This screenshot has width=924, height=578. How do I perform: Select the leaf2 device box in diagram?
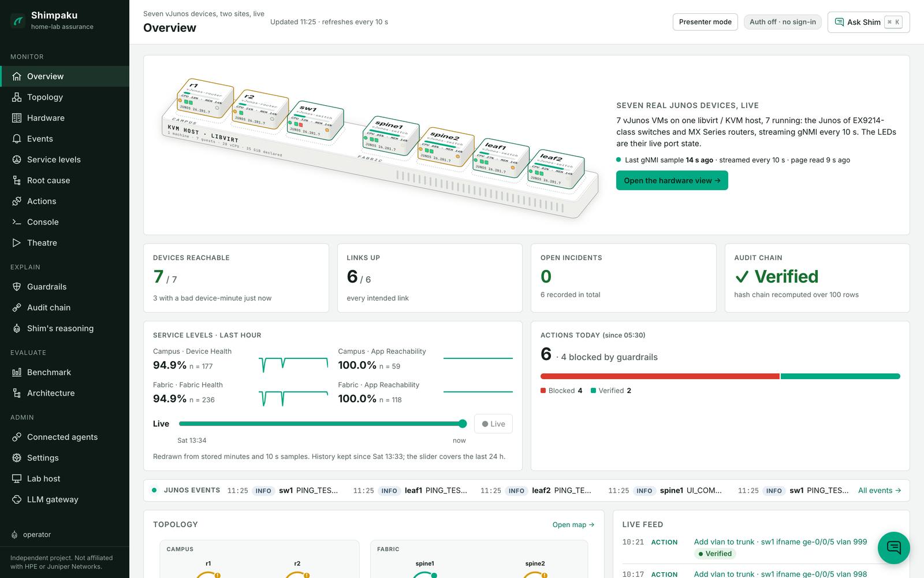coord(556,168)
